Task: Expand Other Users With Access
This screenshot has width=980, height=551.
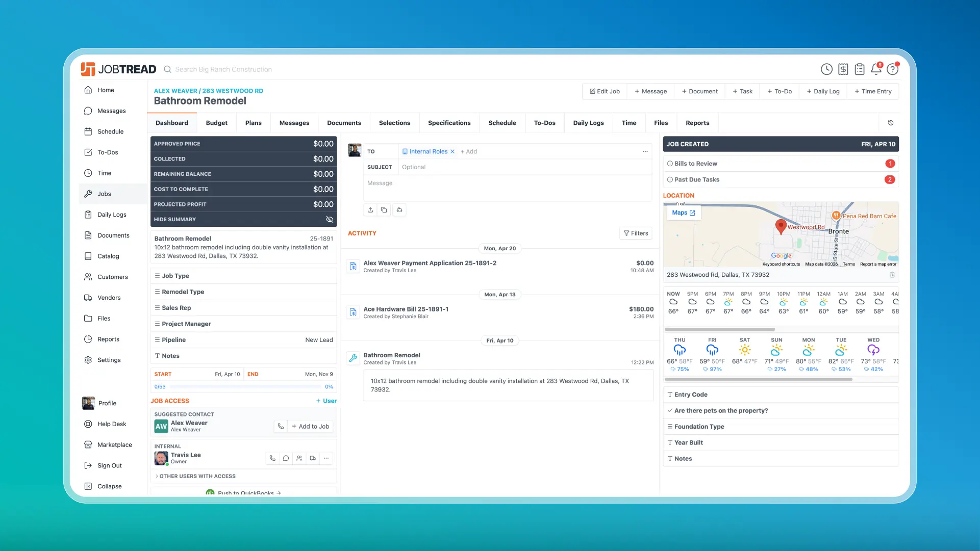Action: [x=244, y=476]
